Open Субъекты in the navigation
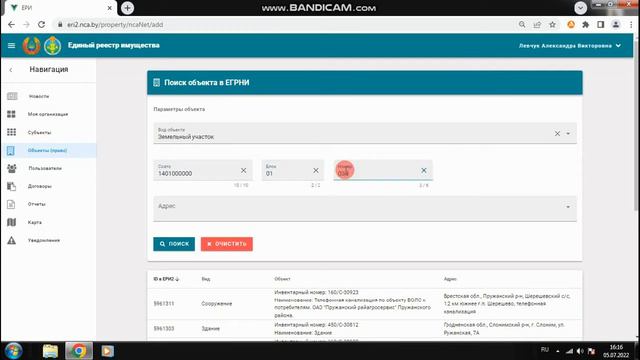The height and width of the screenshot is (360, 640). 39,132
